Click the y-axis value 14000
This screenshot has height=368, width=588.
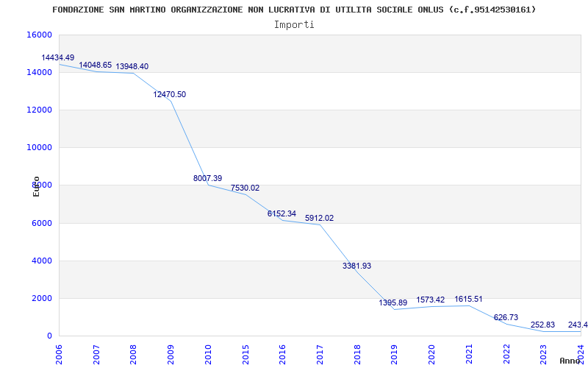click(39, 72)
